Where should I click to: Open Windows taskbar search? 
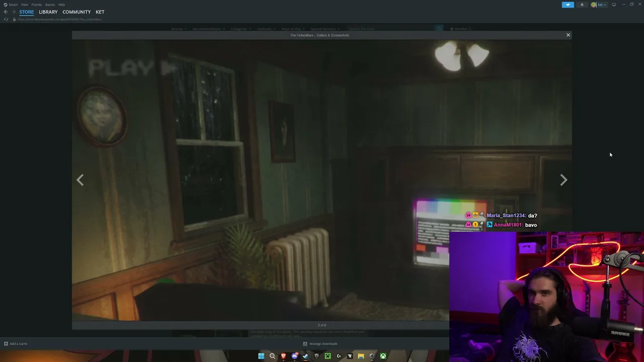pyautogui.click(x=272, y=356)
